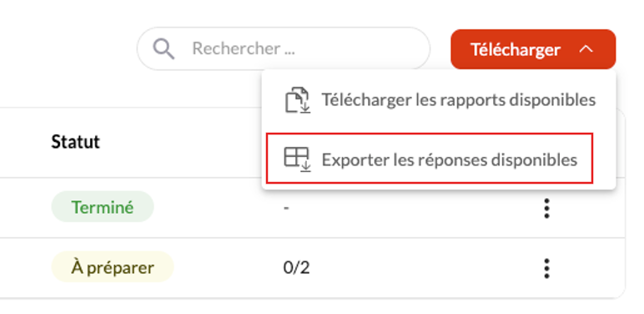Click the green Terminé status badge
This screenshot has width=644, height=314.
coord(103,207)
